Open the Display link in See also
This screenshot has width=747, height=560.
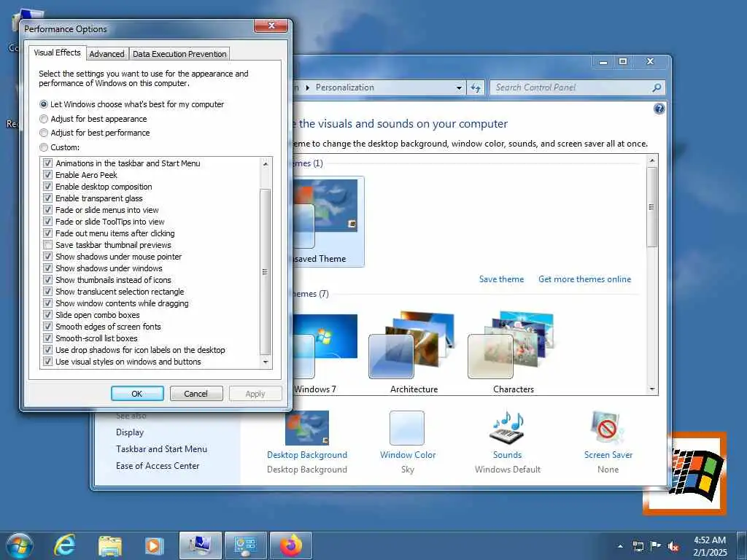click(130, 432)
